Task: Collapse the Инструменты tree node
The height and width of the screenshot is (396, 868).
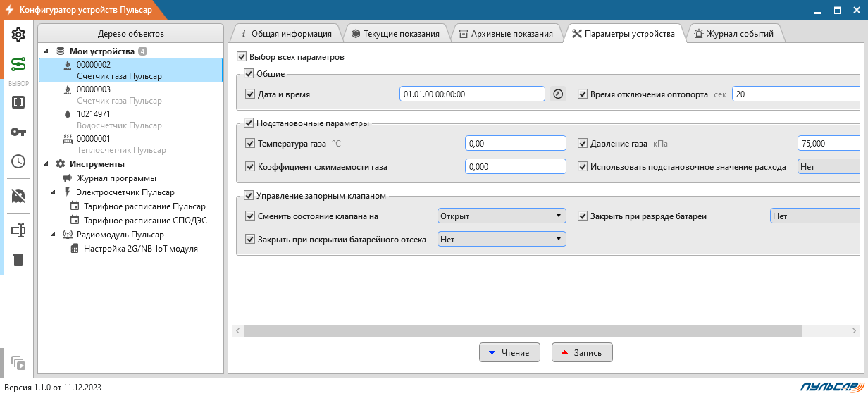Action: [46, 164]
